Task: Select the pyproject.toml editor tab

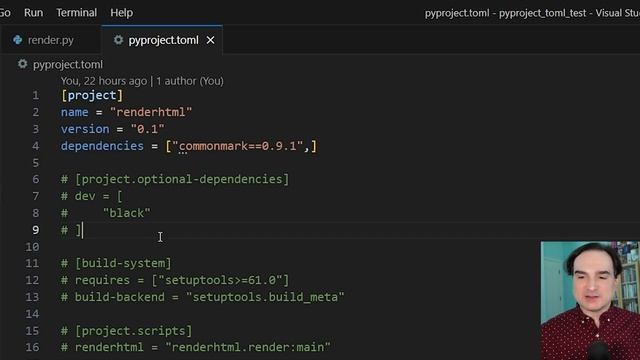Action: (x=163, y=40)
